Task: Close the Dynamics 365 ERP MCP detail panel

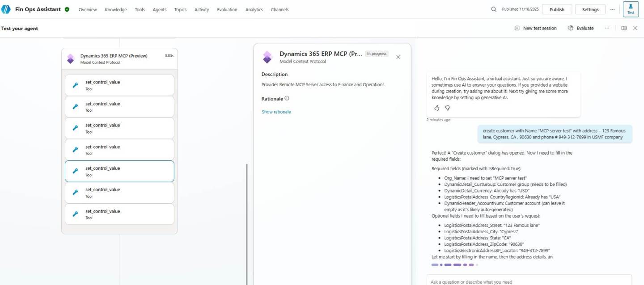Action: [x=398, y=57]
